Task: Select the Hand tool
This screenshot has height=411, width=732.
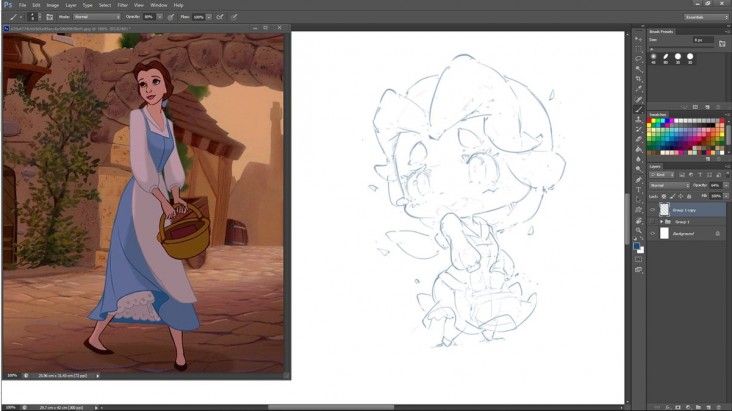Action: point(638,220)
